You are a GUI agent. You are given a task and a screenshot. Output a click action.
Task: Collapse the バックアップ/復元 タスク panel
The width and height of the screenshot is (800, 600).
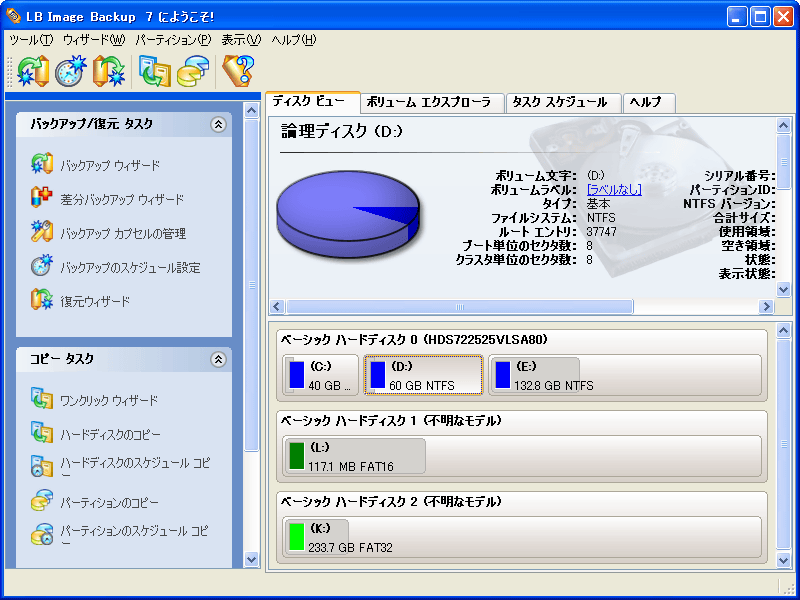218,124
